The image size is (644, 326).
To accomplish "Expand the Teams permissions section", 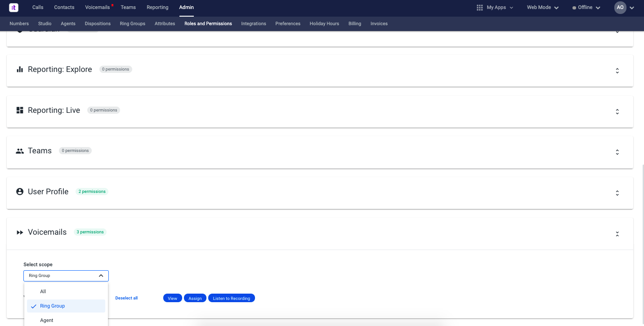I will (x=617, y=152).
